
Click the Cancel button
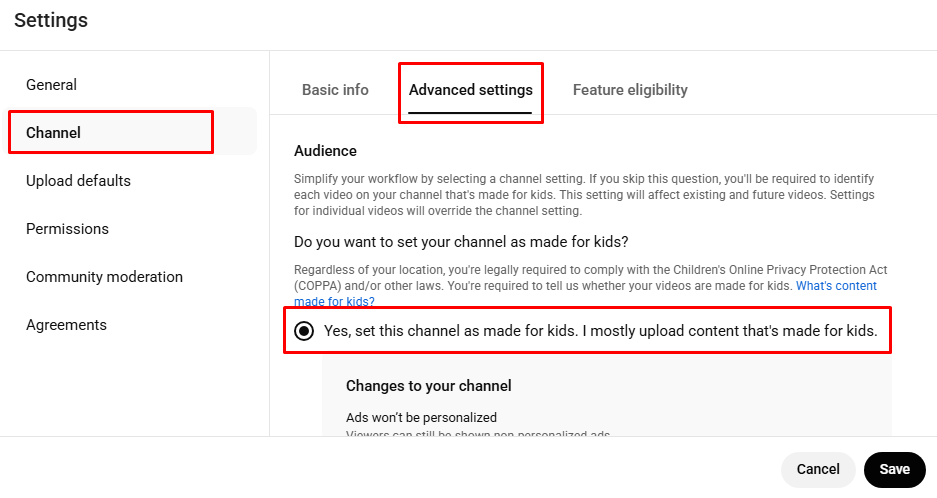tap(817, 469)
